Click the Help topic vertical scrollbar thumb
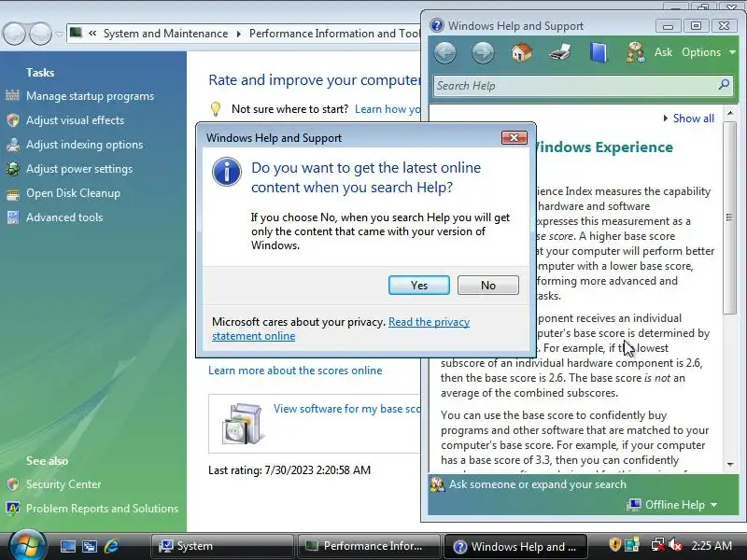 pyautogui.click(x=730, y=217)
